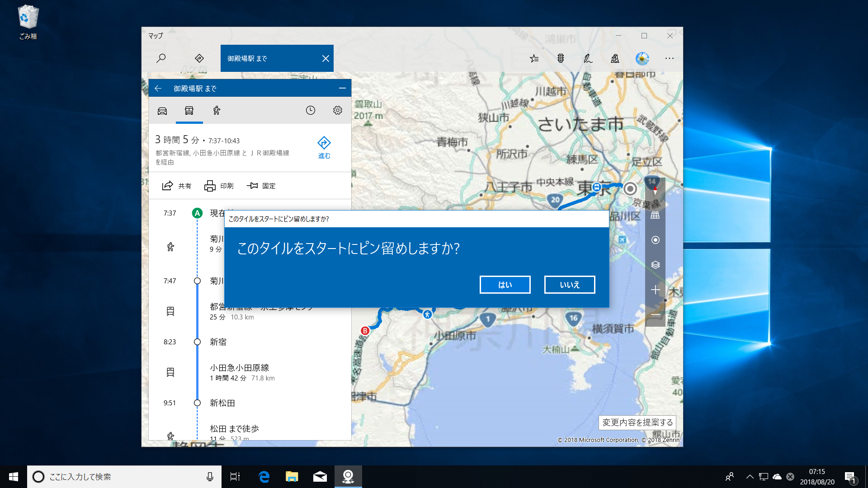Click いいえ to decline pinning

pyautogui.click(x=569, y=285)
